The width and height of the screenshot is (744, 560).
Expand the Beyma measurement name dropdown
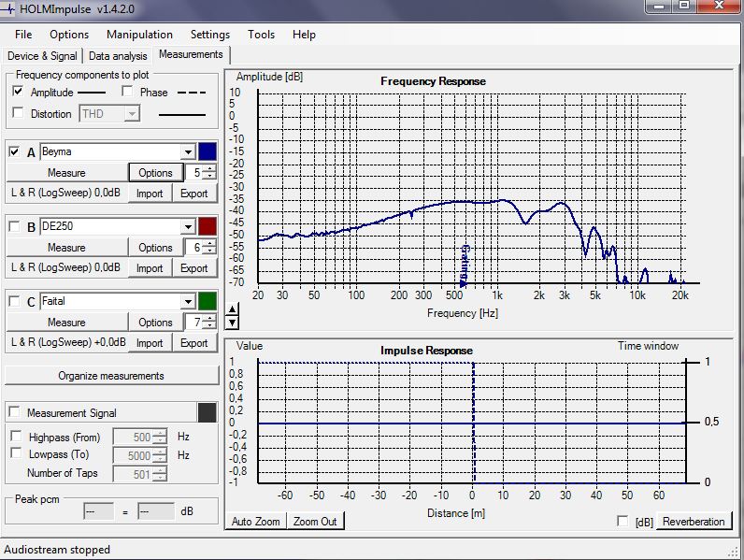189,151
